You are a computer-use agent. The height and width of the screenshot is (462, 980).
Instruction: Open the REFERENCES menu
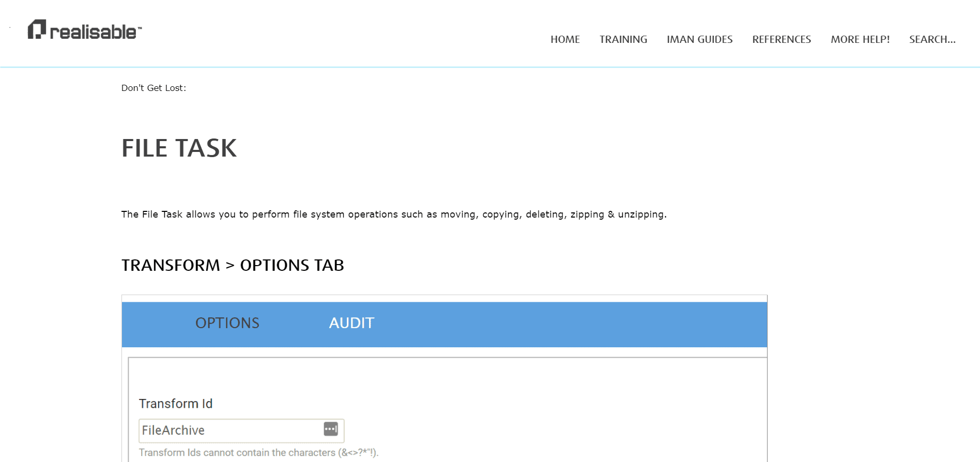pyautogui.click(x=782, y=39)
